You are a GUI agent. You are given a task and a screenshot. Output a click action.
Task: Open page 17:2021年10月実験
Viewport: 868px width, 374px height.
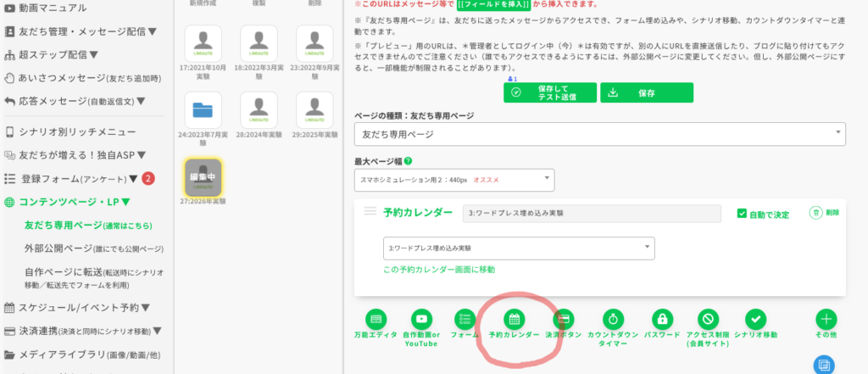[203, 44]
